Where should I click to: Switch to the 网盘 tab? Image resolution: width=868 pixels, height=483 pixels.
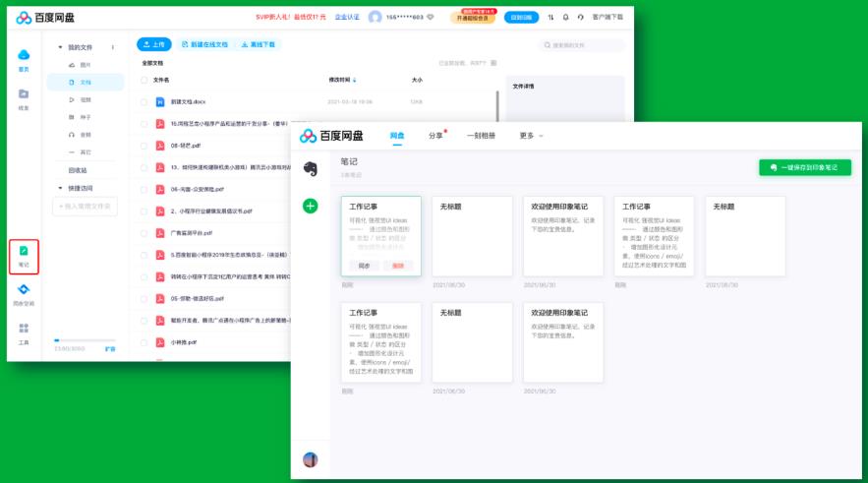coord(397,136)
